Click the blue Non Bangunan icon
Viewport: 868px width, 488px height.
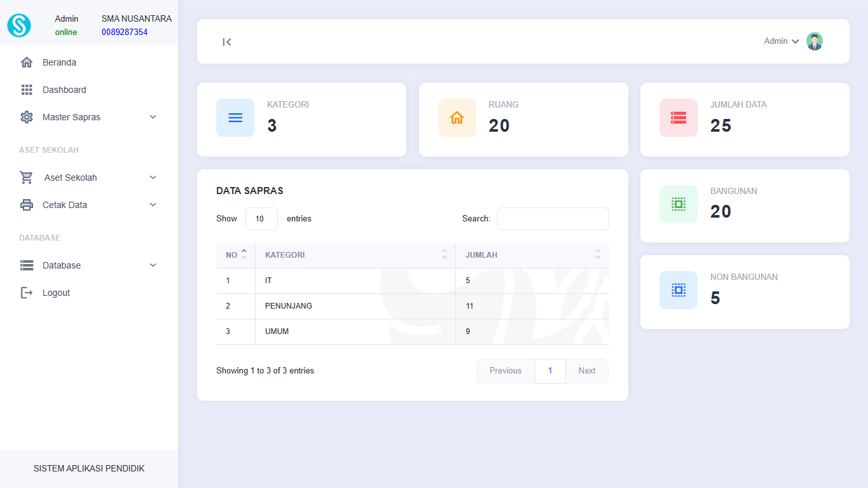pyautogui.click(x=679, y=290)
